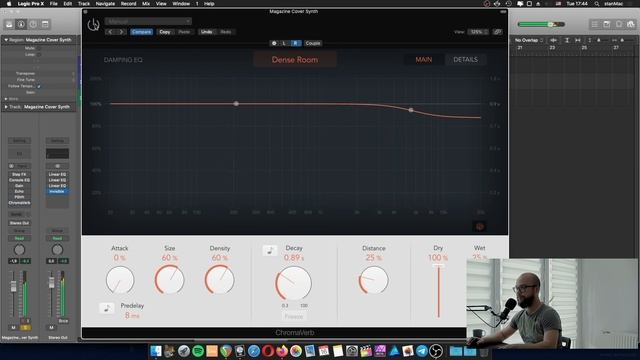
Task: Launch Firefox from the dock
Action: pos(282,351)
